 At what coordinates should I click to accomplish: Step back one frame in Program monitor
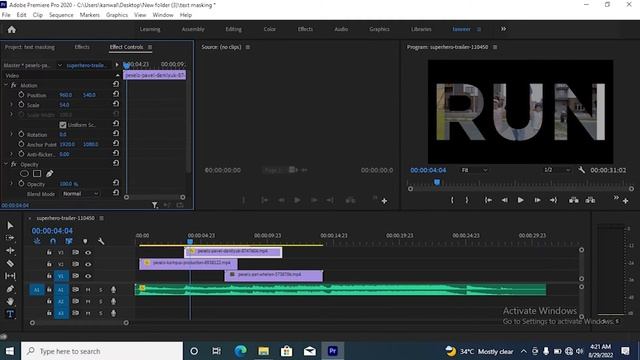point(504,200)
